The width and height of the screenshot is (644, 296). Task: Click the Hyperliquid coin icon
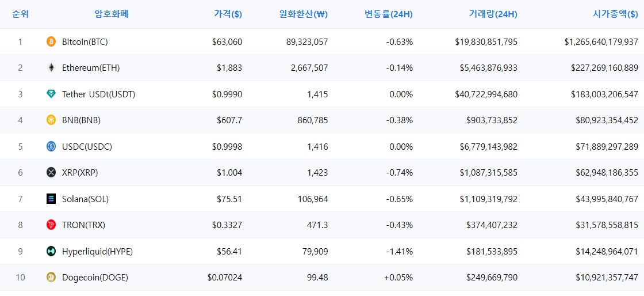[51, 251]
